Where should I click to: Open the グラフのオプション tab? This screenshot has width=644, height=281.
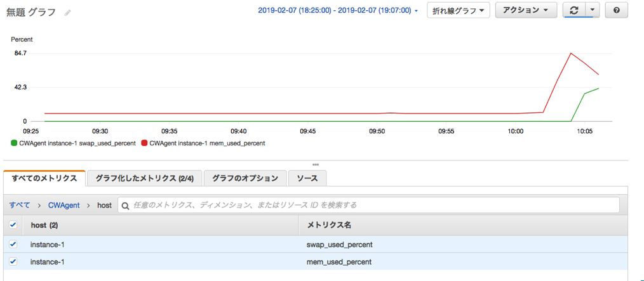point(245,178)
